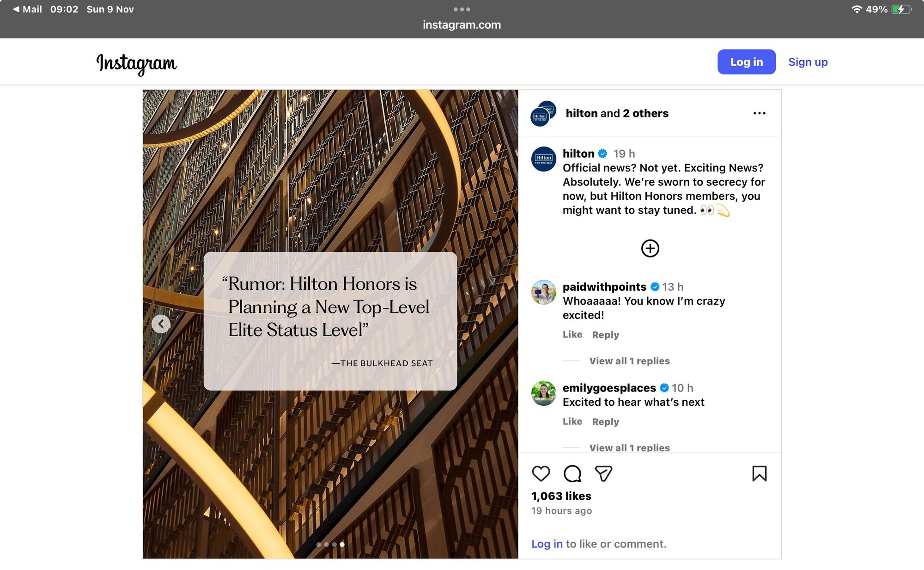
Task: Tap the carousel page indicator dots
Action: [x=330, y=545]
